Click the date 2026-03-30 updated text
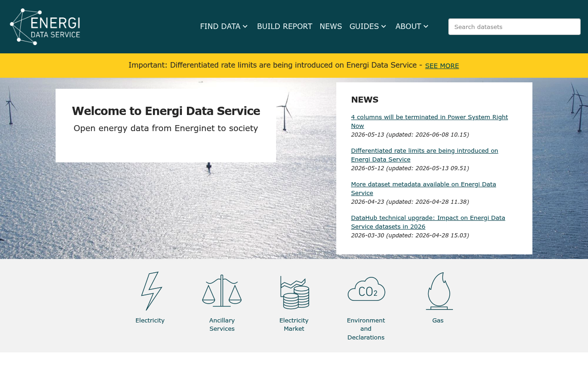 (x=410, y=236)
